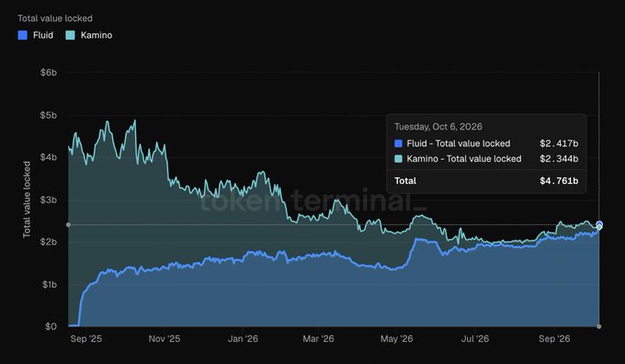Viewport: 625px width, 364px height.
Task: Click the Mar '26 x-axis label
Action: (318, 339)
